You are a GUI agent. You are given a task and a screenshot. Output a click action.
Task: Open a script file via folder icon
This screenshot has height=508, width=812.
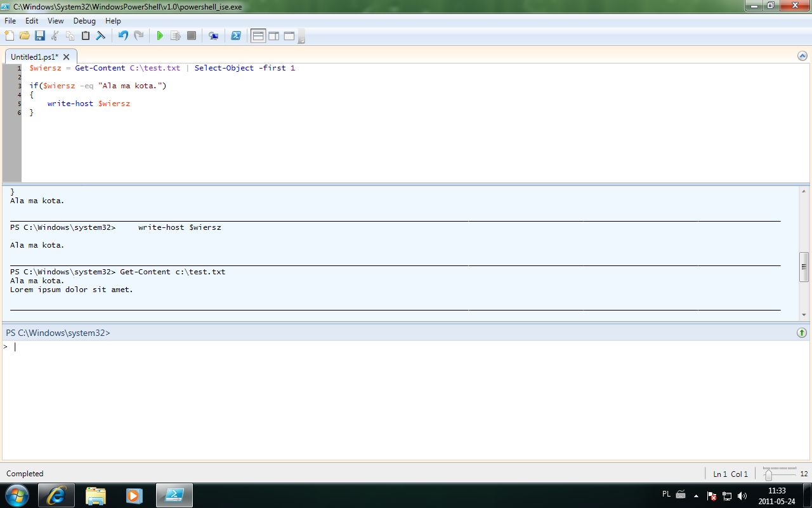(x=25, y=36)
